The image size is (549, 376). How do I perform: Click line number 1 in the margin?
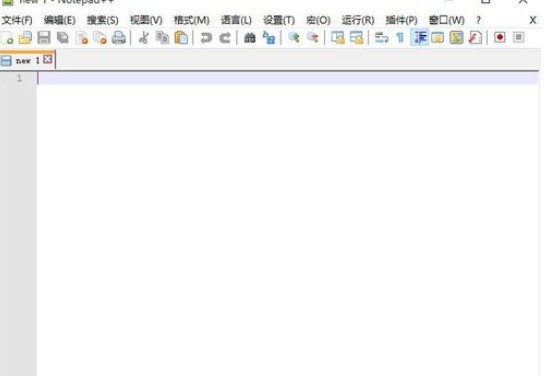(19, 78)
